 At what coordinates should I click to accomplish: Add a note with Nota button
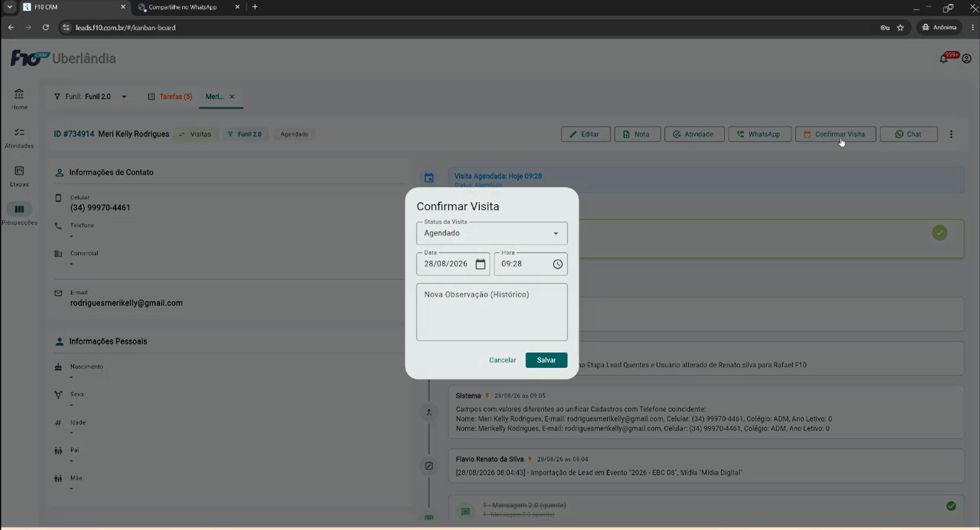[637, 134]
